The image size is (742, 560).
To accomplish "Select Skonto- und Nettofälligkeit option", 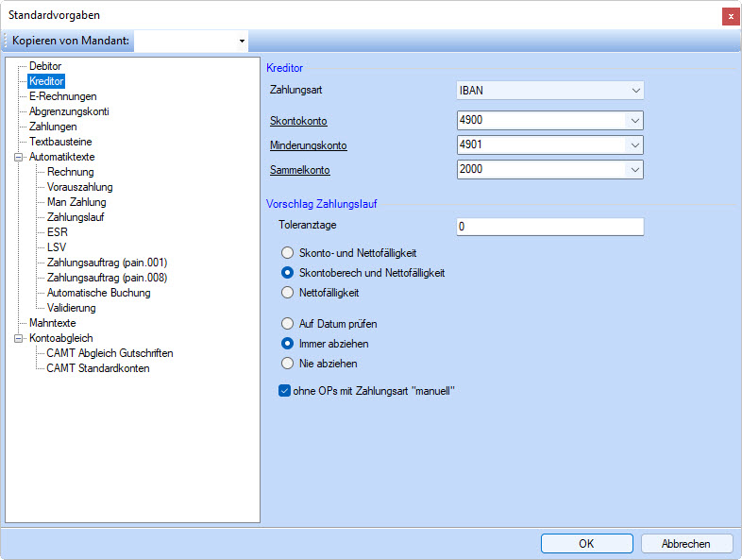I will tap(289, 253).
